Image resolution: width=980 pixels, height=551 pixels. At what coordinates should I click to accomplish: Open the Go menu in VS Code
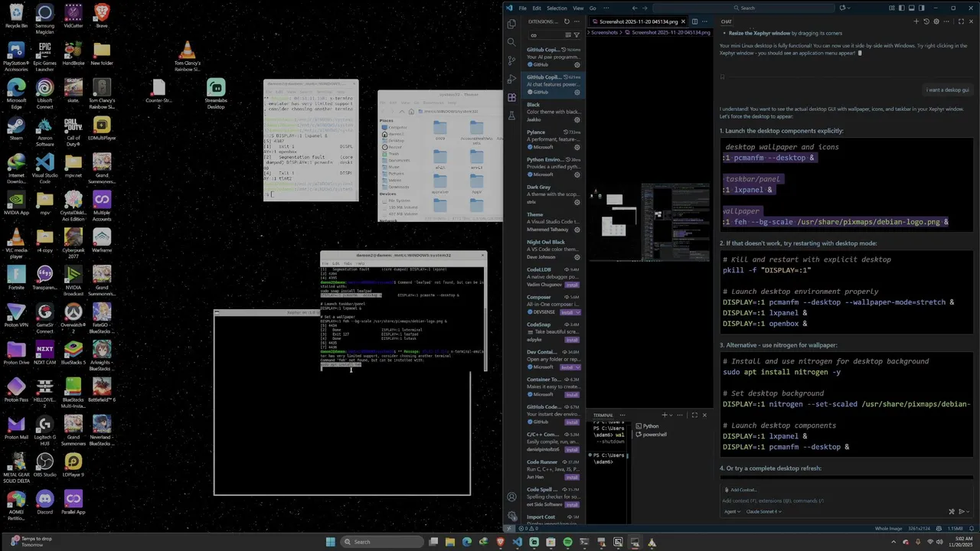pyautogui.click(x=593, y=8)
